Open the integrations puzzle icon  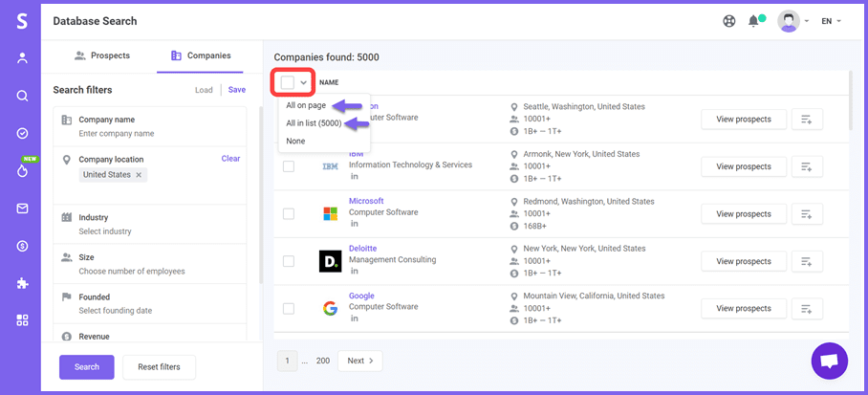click(x=22, y=283)
